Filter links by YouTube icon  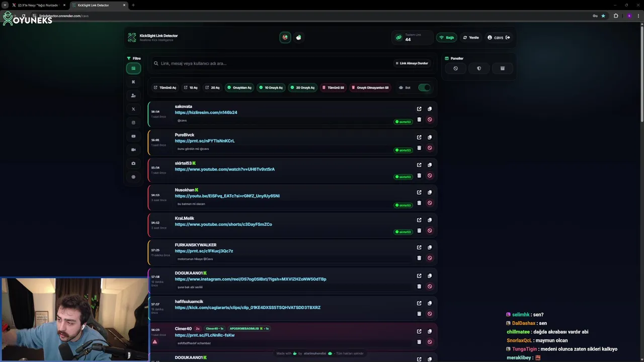133,136
